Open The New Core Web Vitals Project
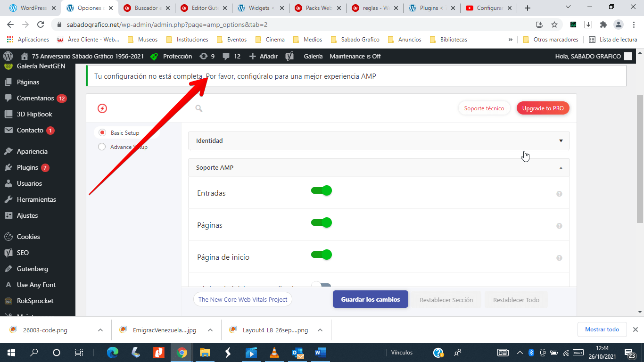This screenshot has height=362, width=644. coord(243,299)
